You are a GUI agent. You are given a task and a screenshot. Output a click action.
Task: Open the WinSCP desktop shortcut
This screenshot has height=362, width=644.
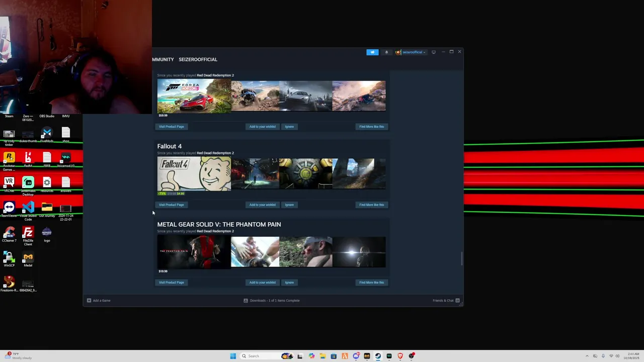click(x=9, y=259)
